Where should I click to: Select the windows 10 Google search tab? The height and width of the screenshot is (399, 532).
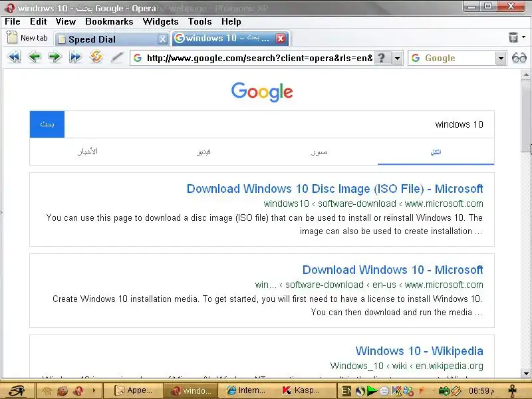click(x=231, y=38)
